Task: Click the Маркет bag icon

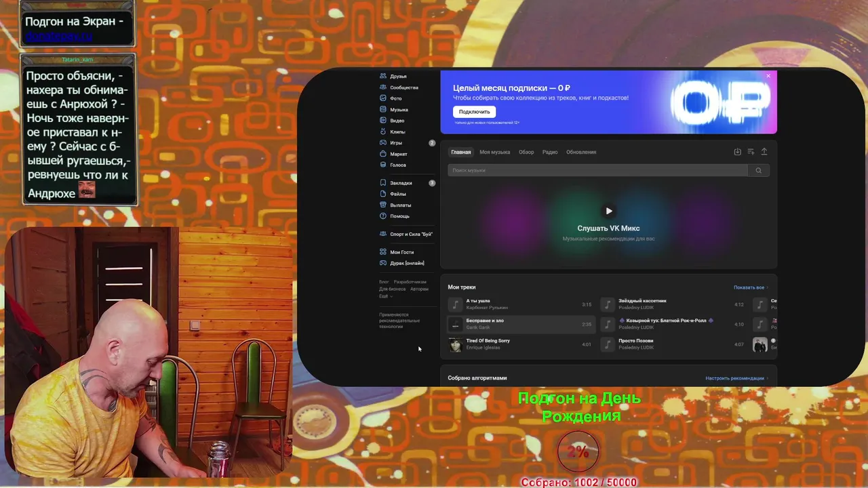Action: [383, 154]
